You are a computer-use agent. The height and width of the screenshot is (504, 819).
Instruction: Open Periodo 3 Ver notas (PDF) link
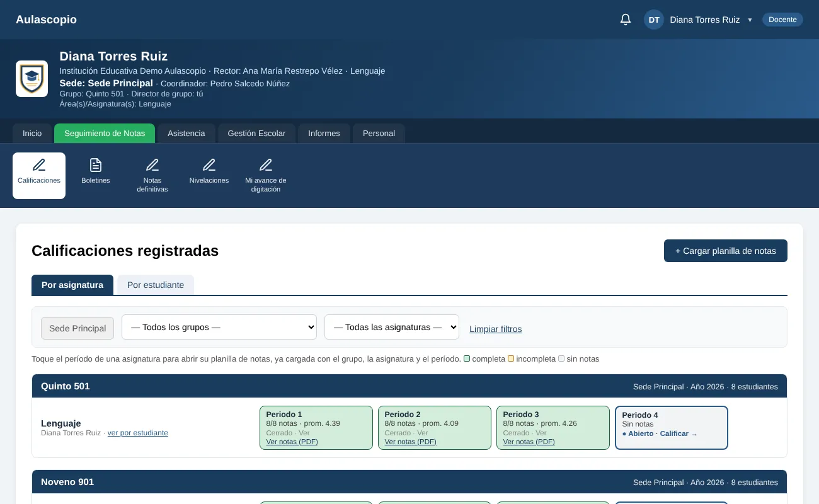pos(529,442)
